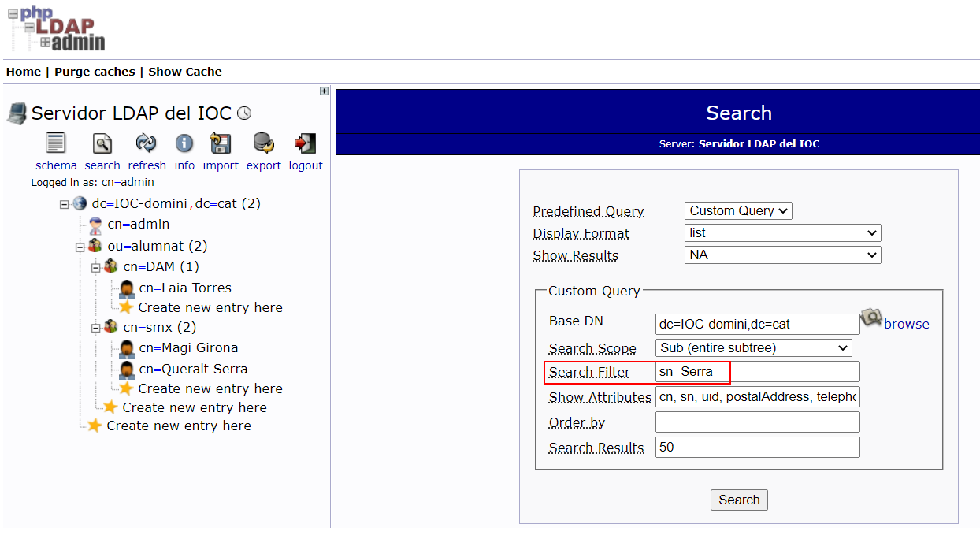
Task: Collapse the ou=alumnat tree node
Action: [x=80, y=247]
